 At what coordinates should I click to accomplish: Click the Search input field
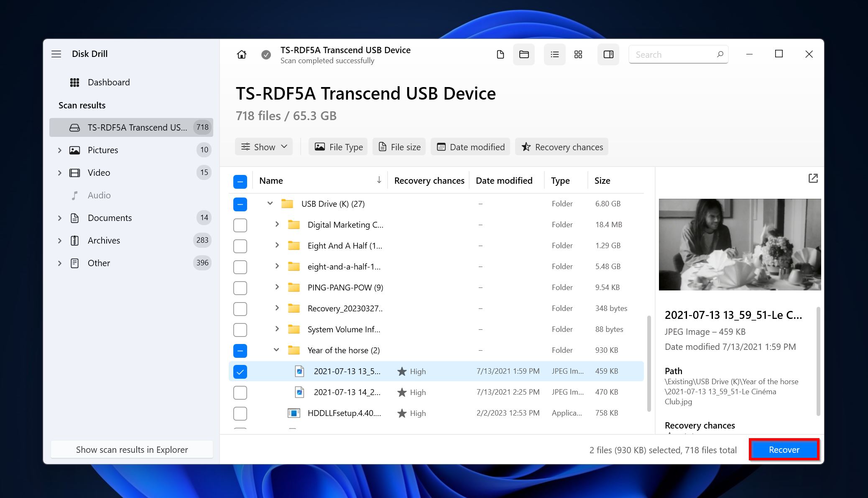[674, 54]
